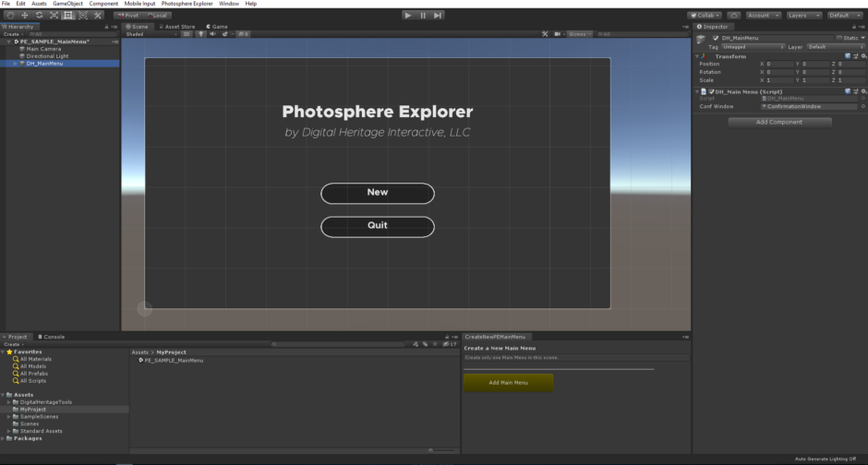Disable DH_Main Menu script component checkbox
868x465 pixels.
[711, 91]
